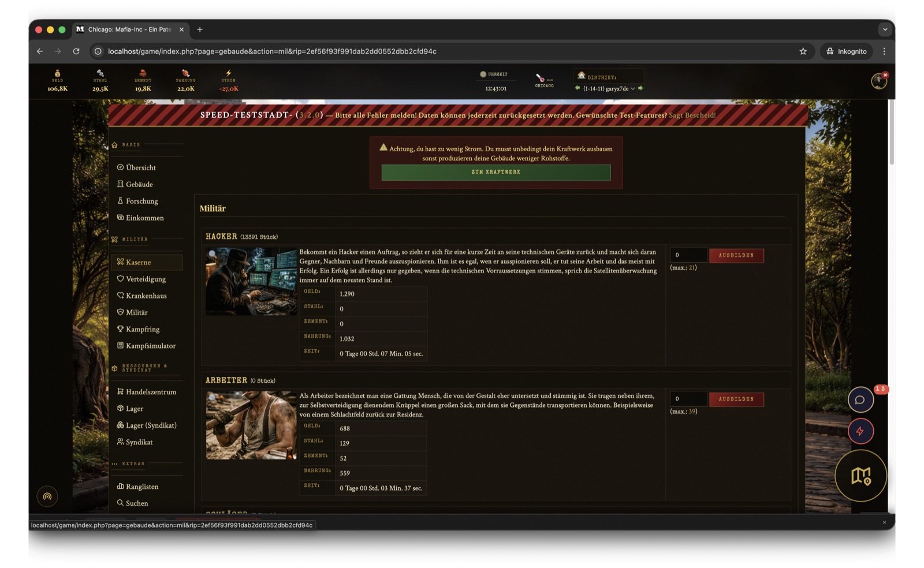Select the Chicago: Mafia-Inc browser tab
The height and width of the screenshot is (568, 924).
pos(130,29)
